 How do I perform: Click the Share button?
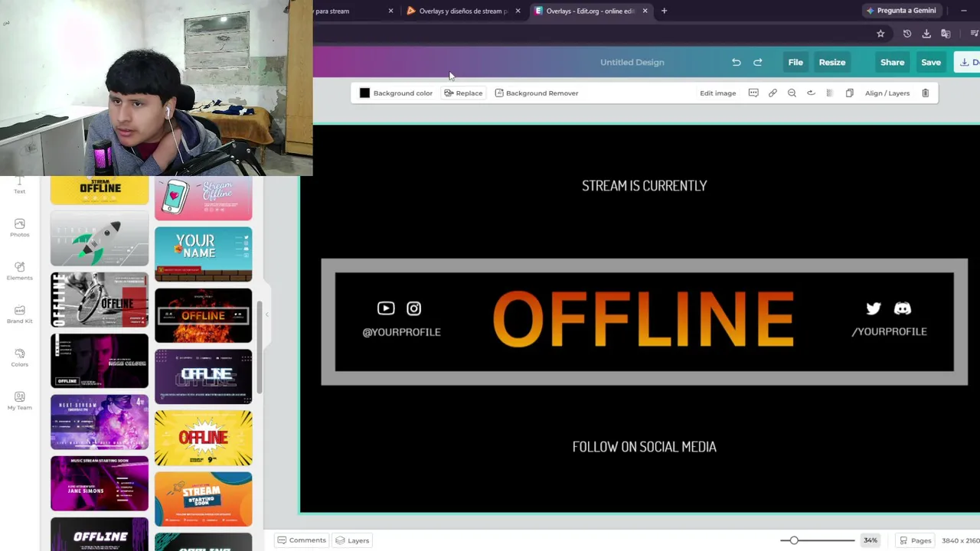(892, 63)
